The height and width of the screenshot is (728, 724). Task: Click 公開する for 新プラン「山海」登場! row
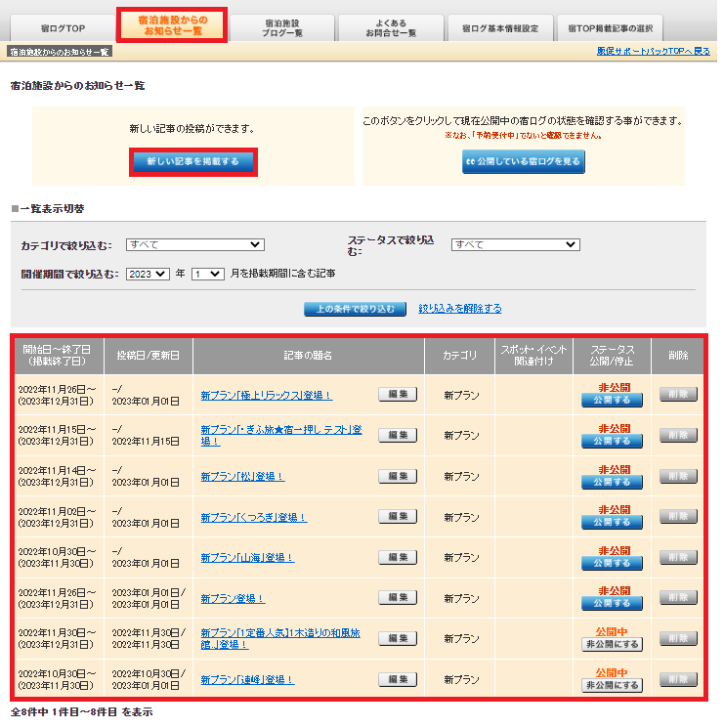612,563
